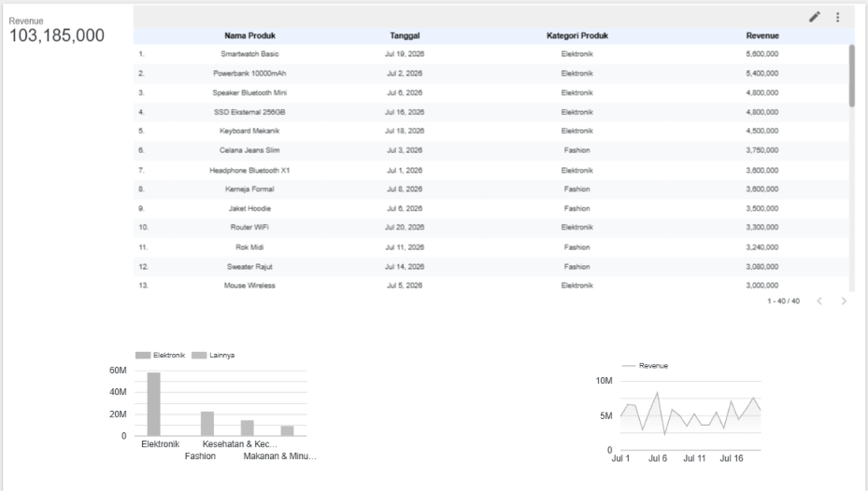This screenshot has width=868, height=491.
Task: Click the Jul 18, 2026 date cell
Action: point(405,131)
